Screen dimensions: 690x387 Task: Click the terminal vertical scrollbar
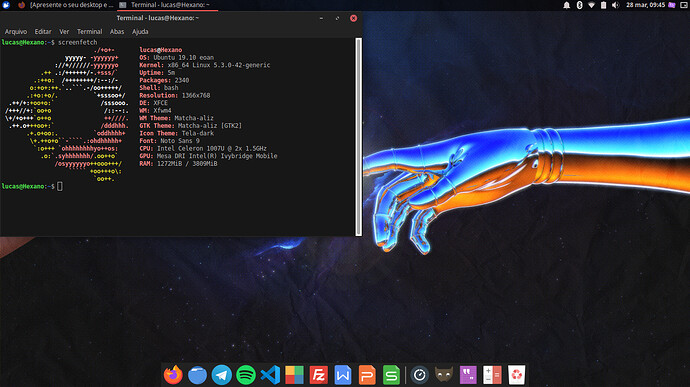[359, 136]
